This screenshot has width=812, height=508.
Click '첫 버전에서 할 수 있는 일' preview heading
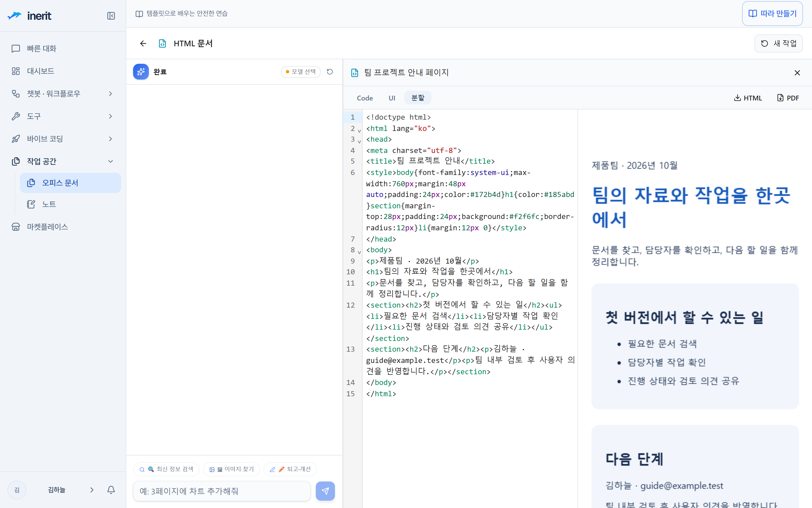point(685,317)
